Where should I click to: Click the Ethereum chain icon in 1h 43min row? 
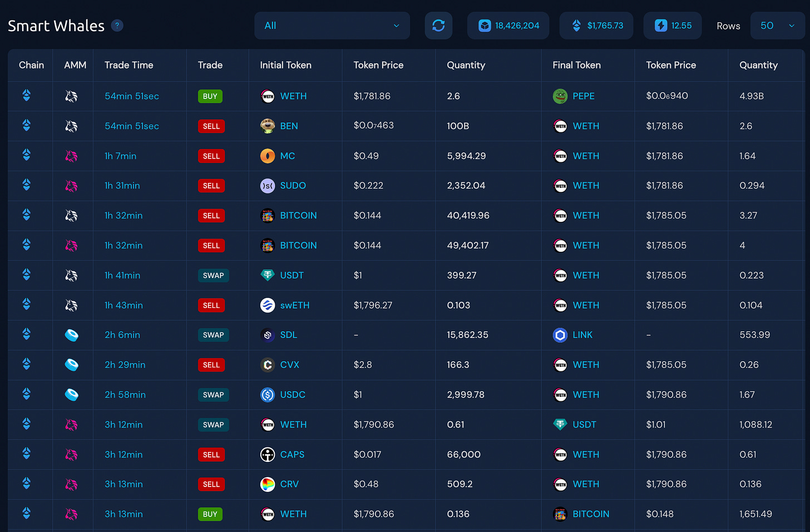pos(26,305)
